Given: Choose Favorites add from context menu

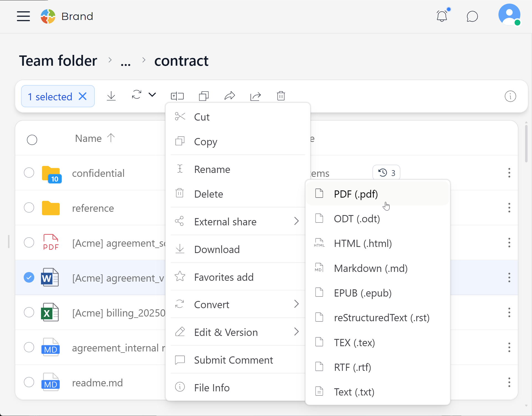Looking at the screenshot, I should coord(238,277).
